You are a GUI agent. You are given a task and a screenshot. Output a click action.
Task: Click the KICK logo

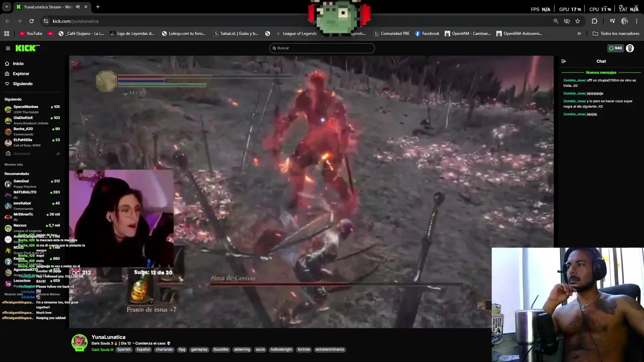[27, 48]
